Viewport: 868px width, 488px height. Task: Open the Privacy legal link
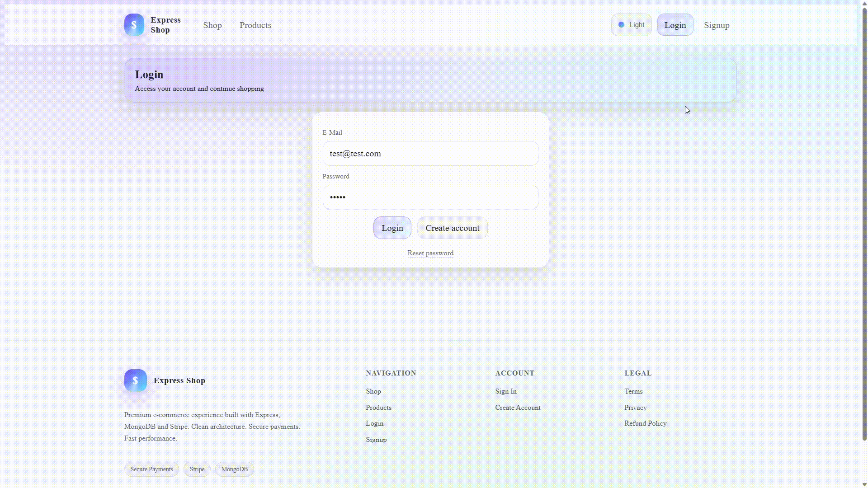[x=635, y=408]
